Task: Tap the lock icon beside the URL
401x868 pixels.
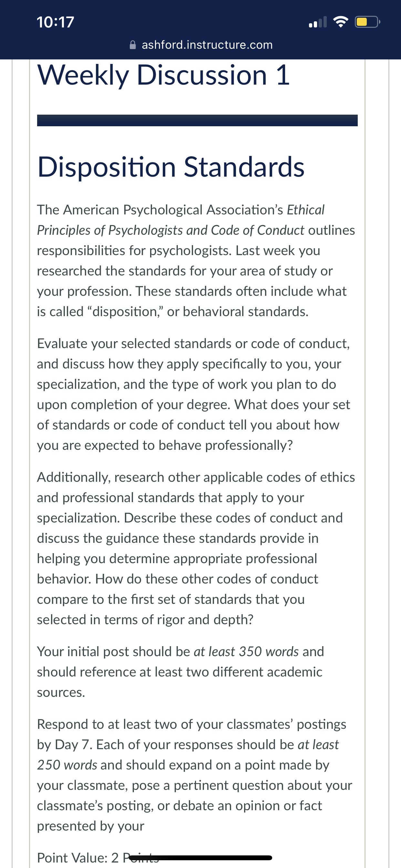Action: tap(133, 45)
